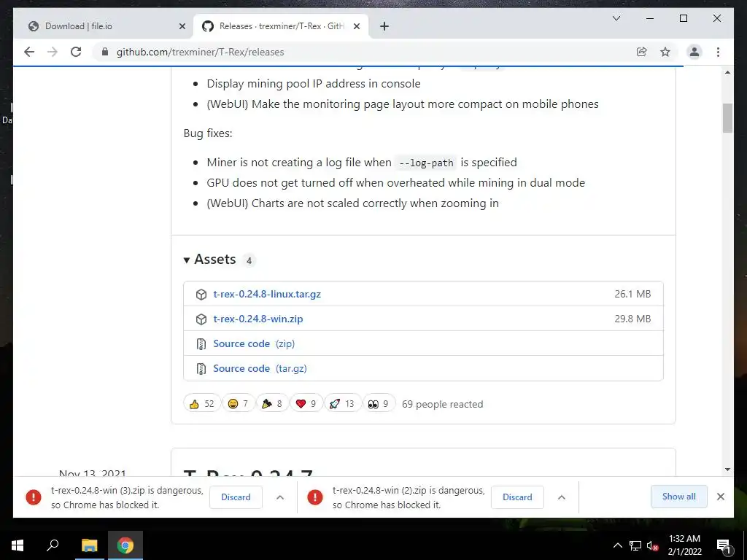
Task: Expand options for win (2).zip download
Action: [x=562, y=497]
